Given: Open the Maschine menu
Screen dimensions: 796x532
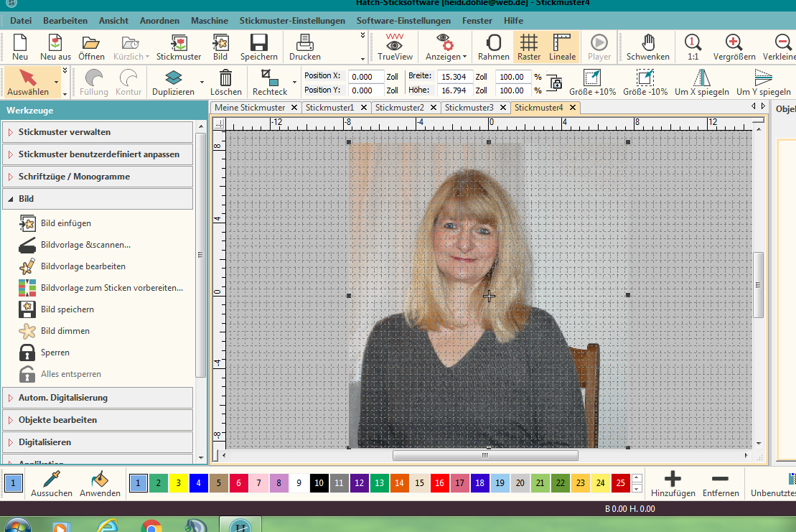Looking at the screenshot, I should coord(209,21).
